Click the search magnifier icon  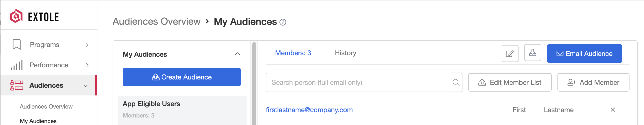click(456, 82)
